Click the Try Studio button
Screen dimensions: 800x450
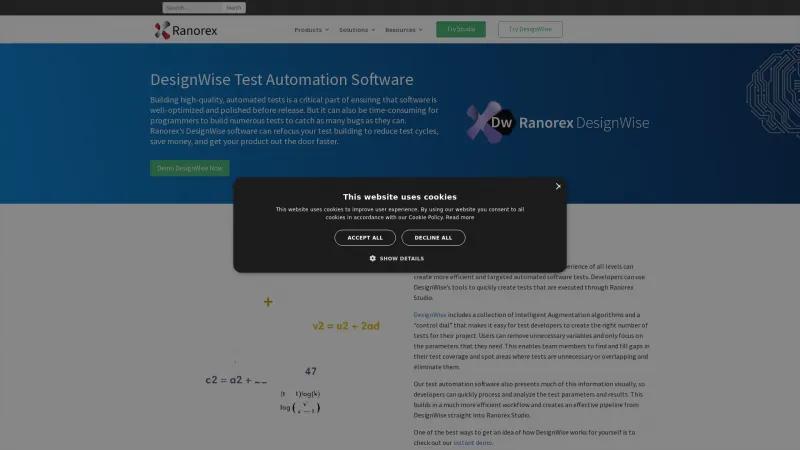click(461, 29)
